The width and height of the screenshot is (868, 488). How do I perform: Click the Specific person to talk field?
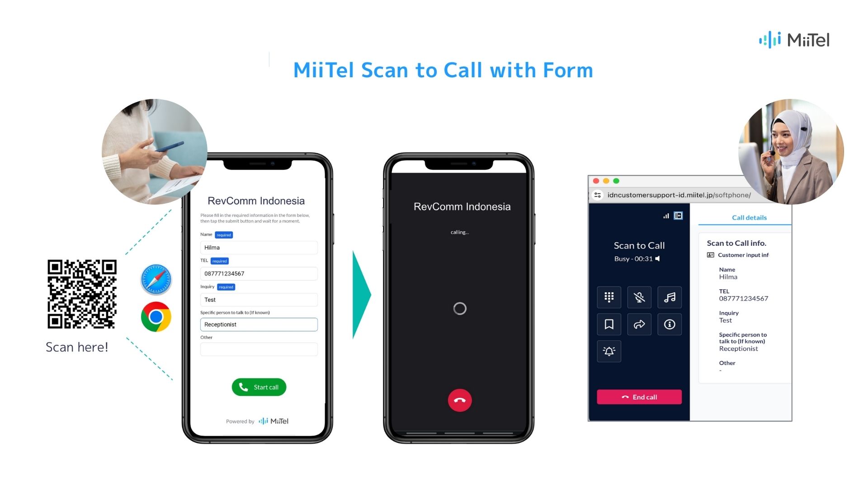pyautogui.click(x=259, y=324)
